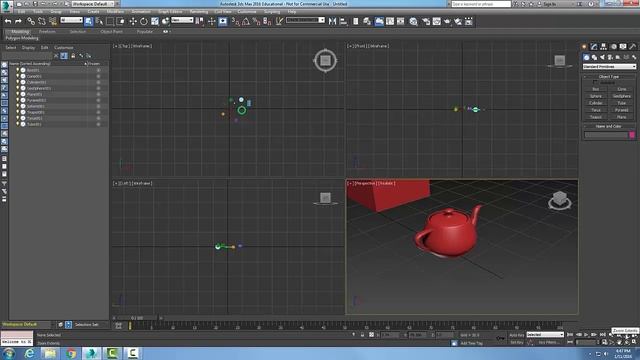The width and height of the screenshot is (640, 360).
Task: Click the object name input field
Action: tap(606, 135)
